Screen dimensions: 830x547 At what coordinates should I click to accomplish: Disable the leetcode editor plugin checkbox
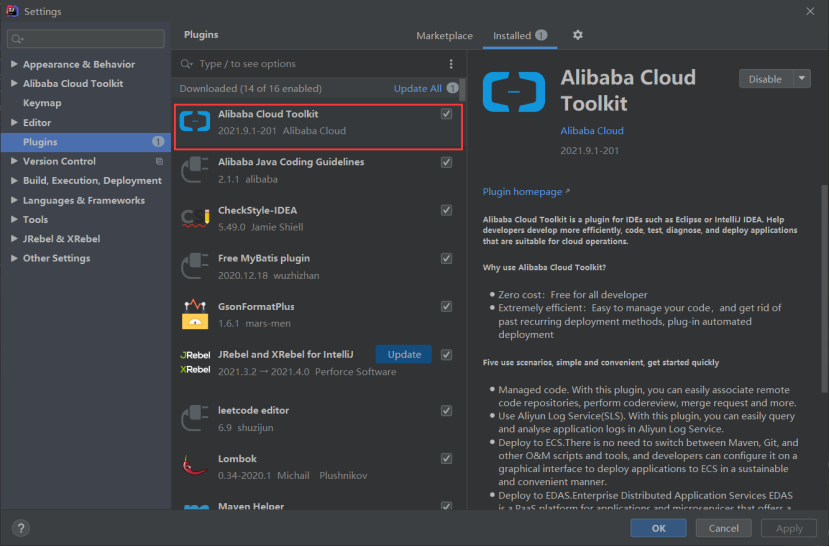(x=446, y=410)
